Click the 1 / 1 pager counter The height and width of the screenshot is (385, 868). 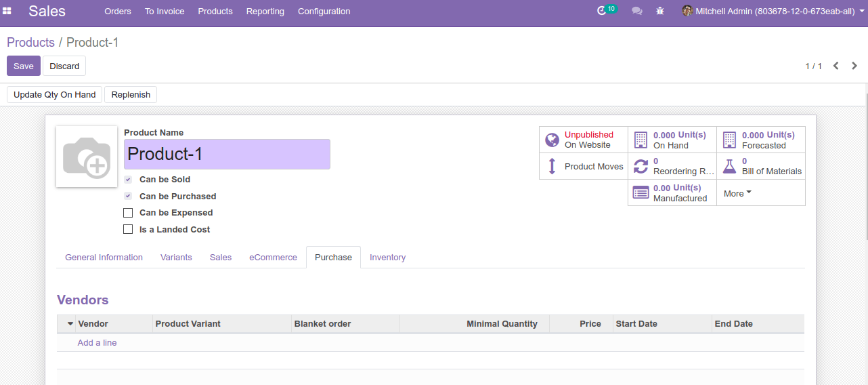(x=813, y=66)
